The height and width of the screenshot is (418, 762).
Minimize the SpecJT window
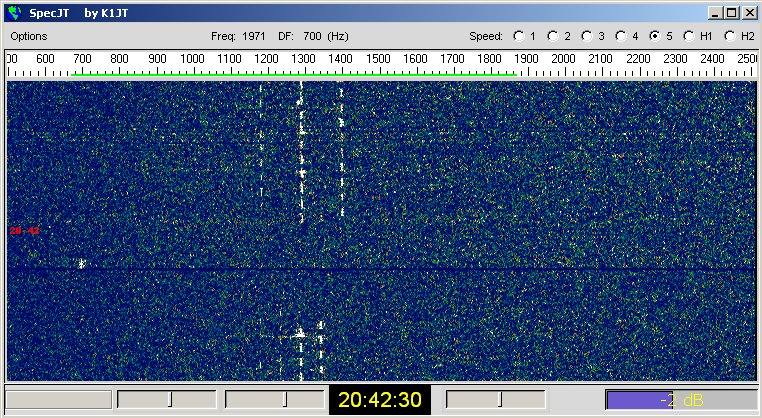716,13
